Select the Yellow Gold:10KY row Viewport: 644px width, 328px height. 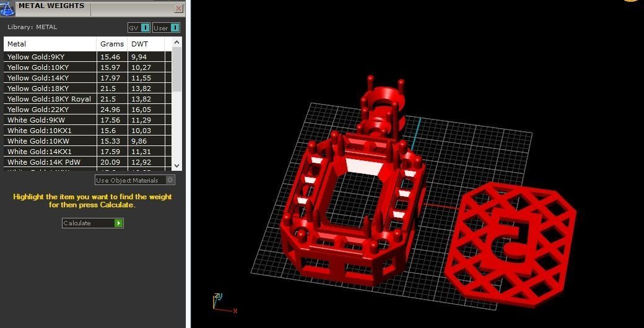tap(87, 67)
